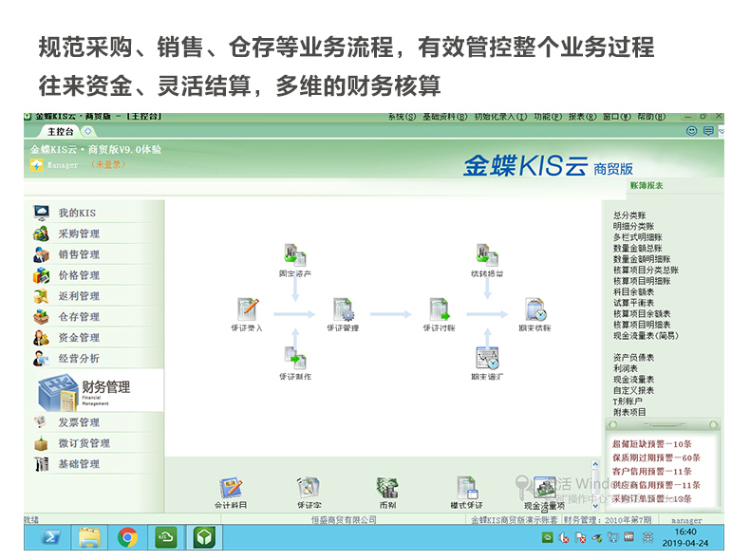750x560 pixels.
Task: Open 凭证管理 flow icon
Action: pyautogui.click(x=343, y=315)
